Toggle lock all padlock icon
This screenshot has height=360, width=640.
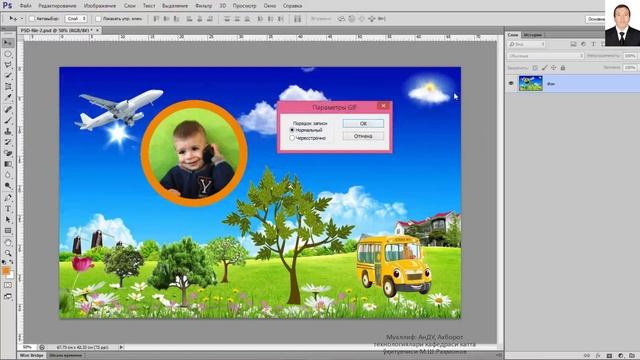pyautogui.click(x=563, y=68)
